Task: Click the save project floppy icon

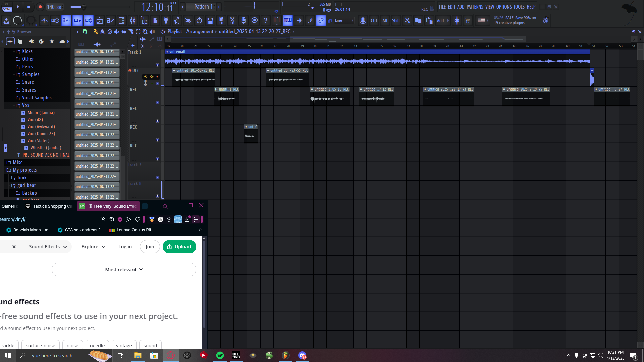Action: [210, 21]
